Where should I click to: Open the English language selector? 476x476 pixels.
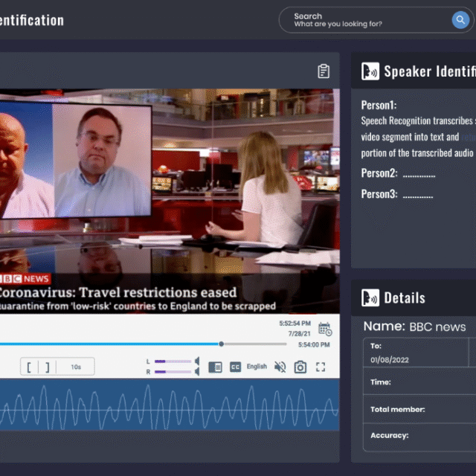tap(257, 367)
